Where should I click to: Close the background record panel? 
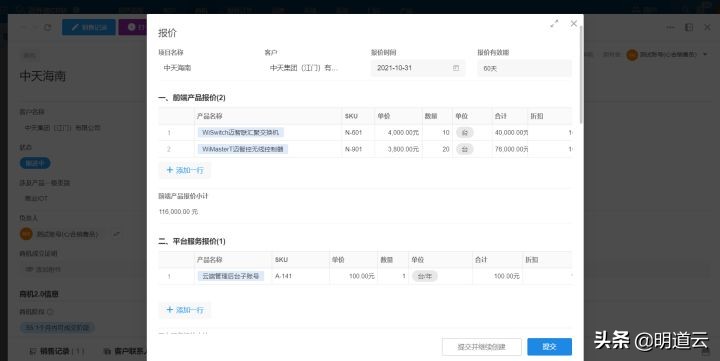[x=707, y=28]
